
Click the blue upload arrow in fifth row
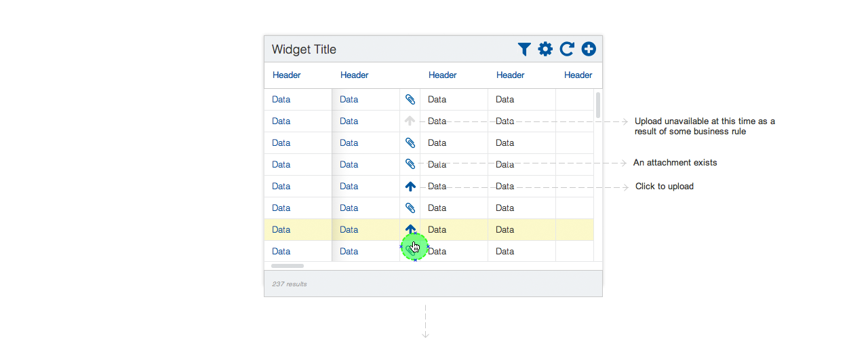[x=410, y=186]
